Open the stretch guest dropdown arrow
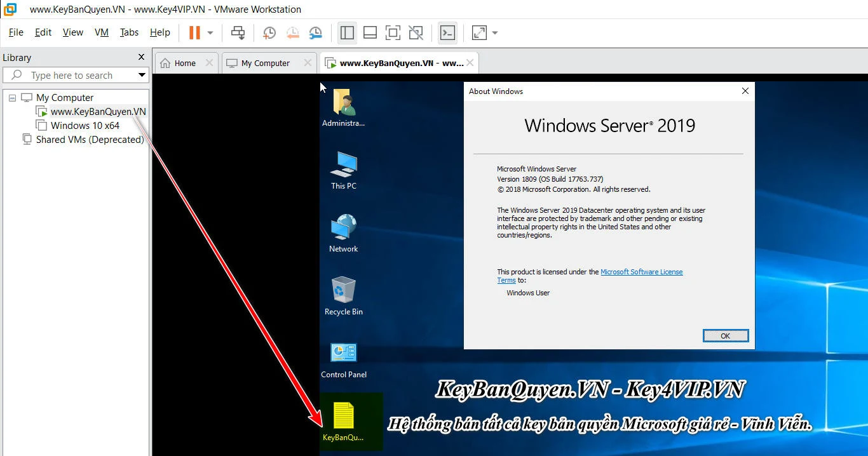This screenshot has height=456, width=868. pos(495,32)
